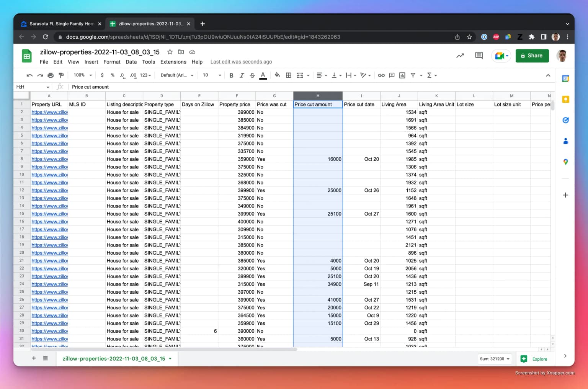
Task: Open the fill color bucket
Action: point(277,75)
